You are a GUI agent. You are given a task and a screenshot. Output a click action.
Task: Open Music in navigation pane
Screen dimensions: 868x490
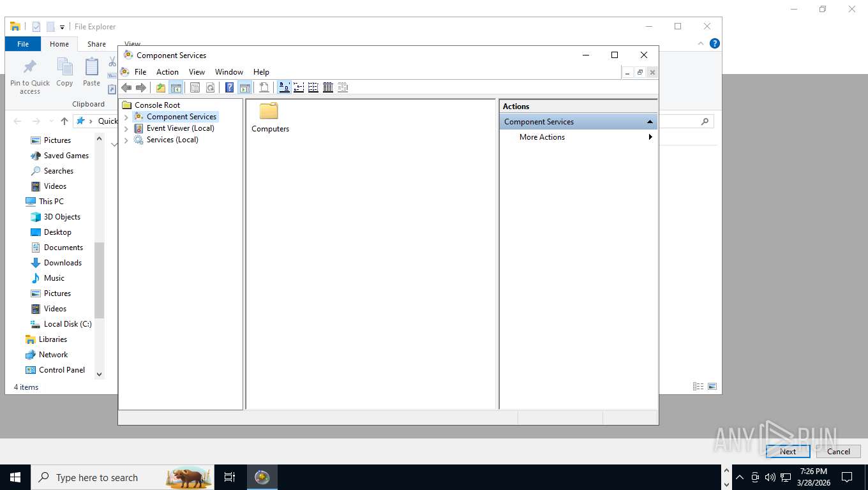54,278
